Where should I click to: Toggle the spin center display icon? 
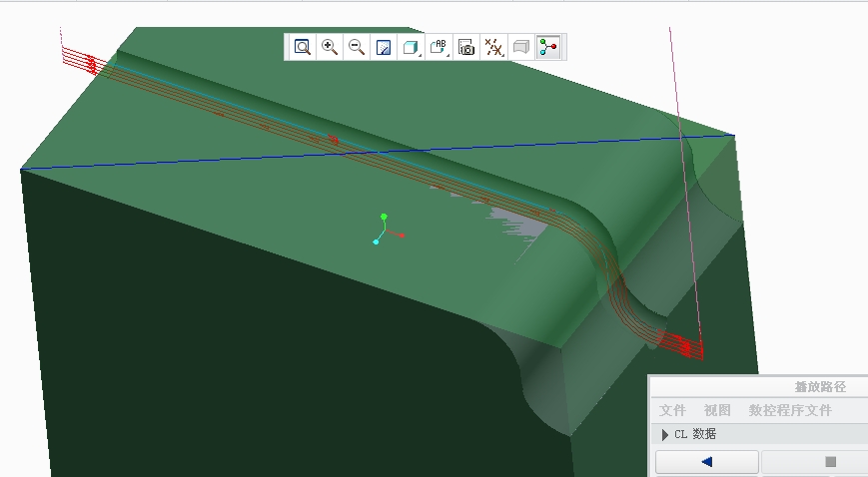(548, 47)
